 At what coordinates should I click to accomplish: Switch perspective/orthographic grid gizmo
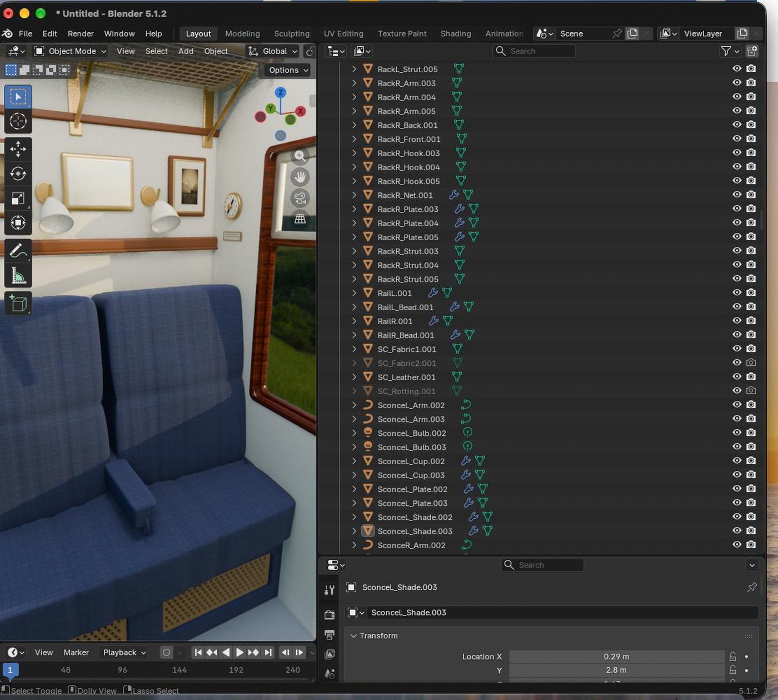coord(300,219)
